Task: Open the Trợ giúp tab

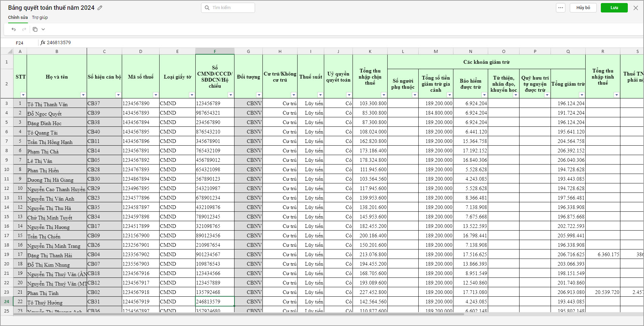Action: pyautogui.click(x=40, y=18)
